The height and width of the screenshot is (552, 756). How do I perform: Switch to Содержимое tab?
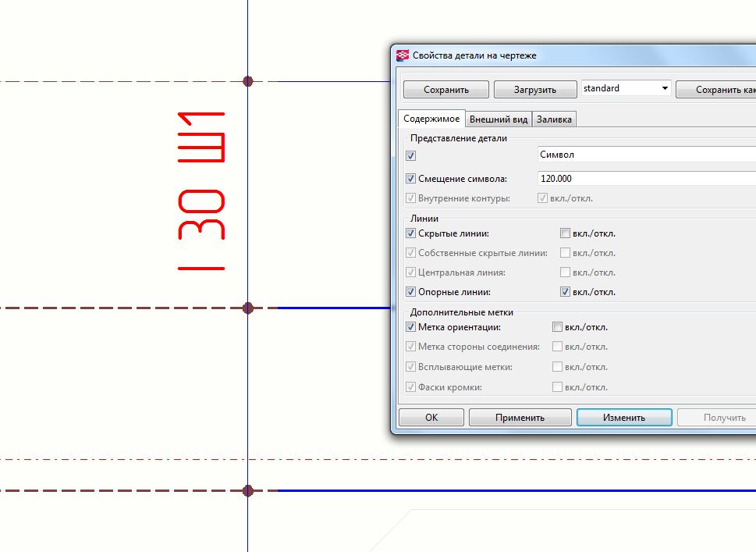[431, 119]
